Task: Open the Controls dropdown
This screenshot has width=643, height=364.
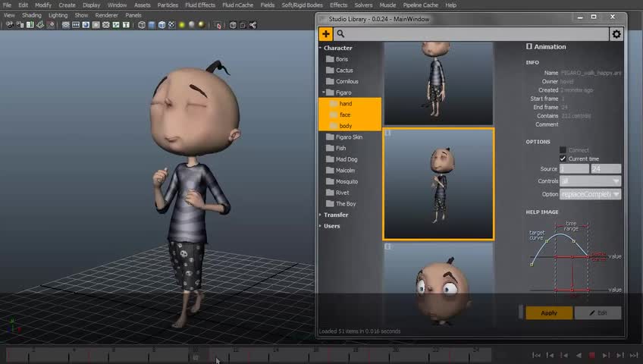Action: pos(590,180)
